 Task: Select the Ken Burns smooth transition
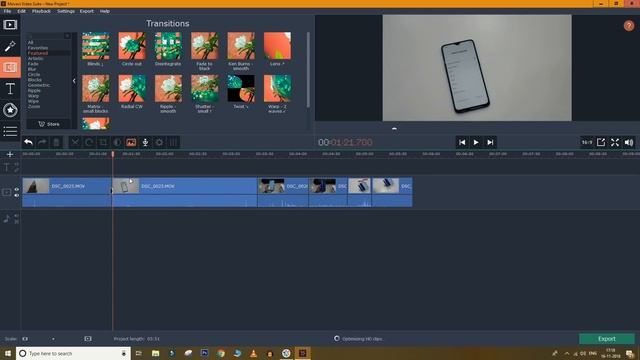[241, 46]
